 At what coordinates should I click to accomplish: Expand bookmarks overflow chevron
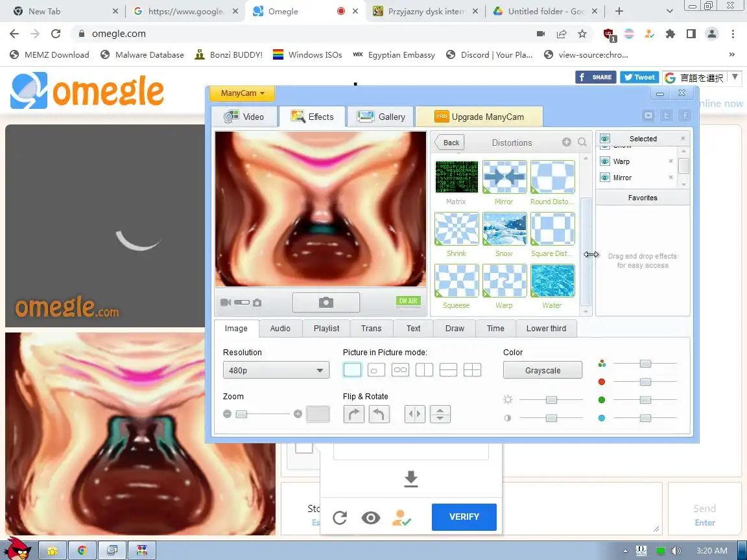pos(731,54)
